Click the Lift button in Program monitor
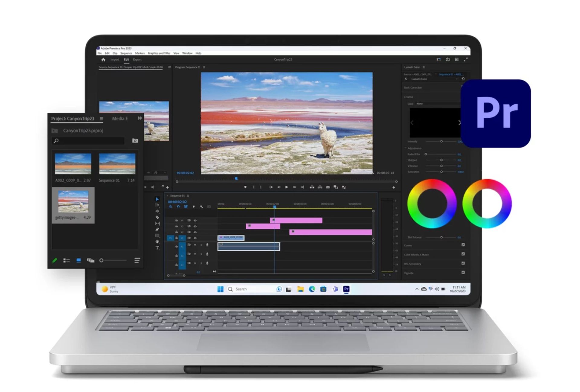The image size is (580, 392). coord(312,187)
